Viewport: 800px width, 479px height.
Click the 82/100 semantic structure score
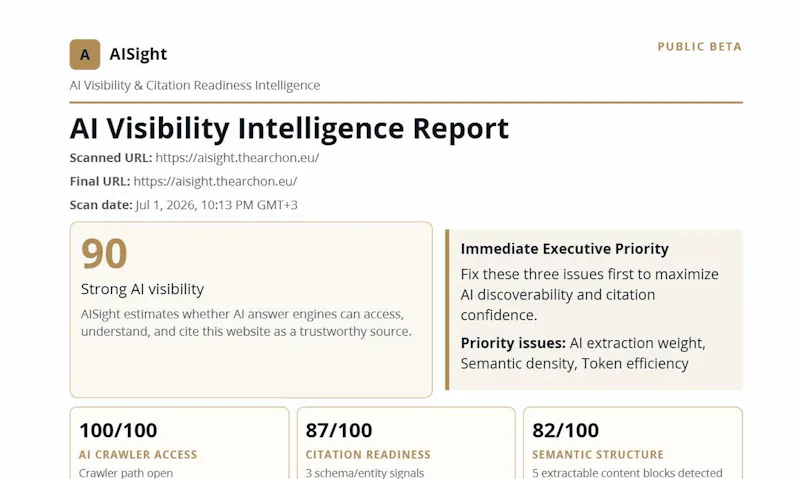click(x=565, y=431)
